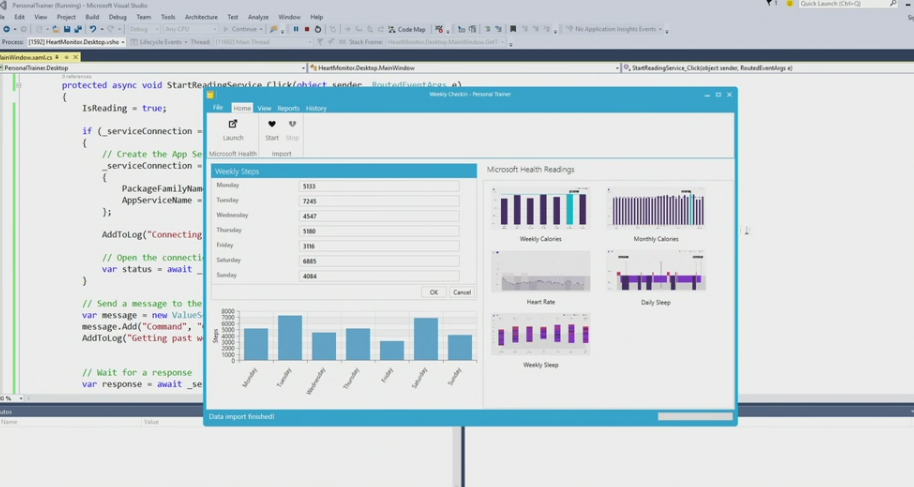Click the Cancel button under Weekly Steps
The image size is (914, 487).
point(462,292)
